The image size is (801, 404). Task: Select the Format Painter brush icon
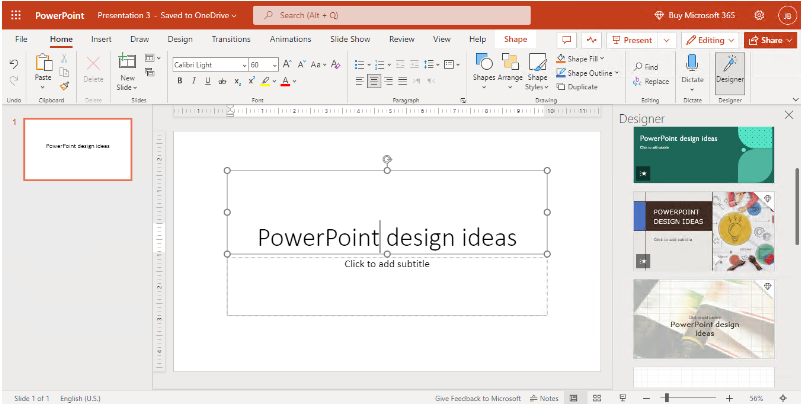pos(64,86)
